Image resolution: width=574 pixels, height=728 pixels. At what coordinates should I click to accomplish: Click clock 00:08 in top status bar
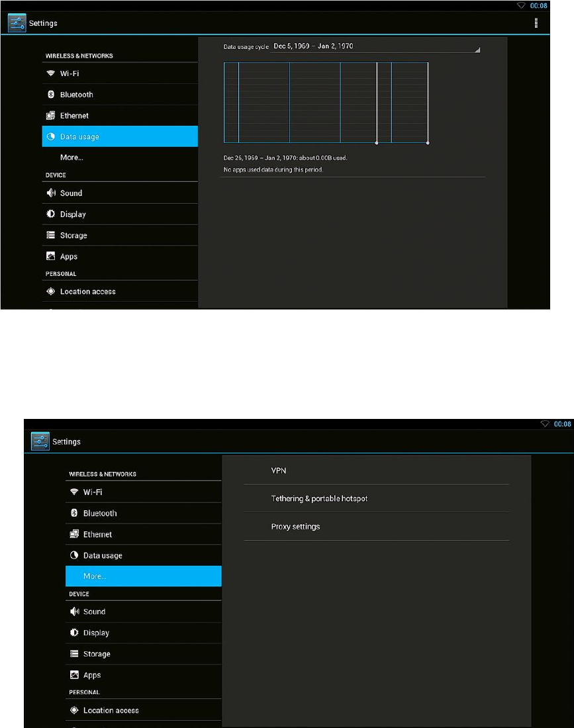click(x=539, y=5)
